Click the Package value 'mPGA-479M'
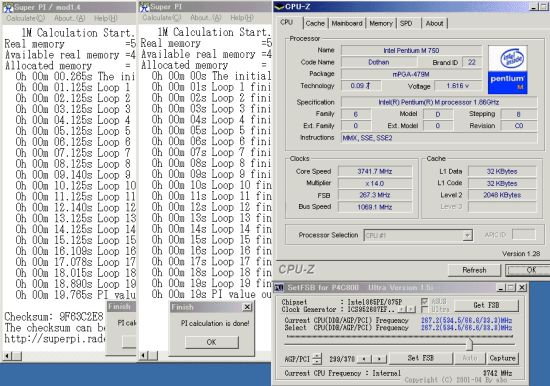The image size is (550, 386). pyautogui.click(x=411, y=74)
